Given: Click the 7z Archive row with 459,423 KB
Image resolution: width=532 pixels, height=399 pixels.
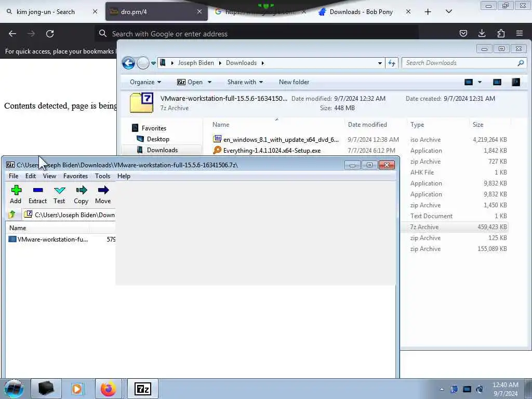Looking at the screenshot, I should tap(455, 227).
